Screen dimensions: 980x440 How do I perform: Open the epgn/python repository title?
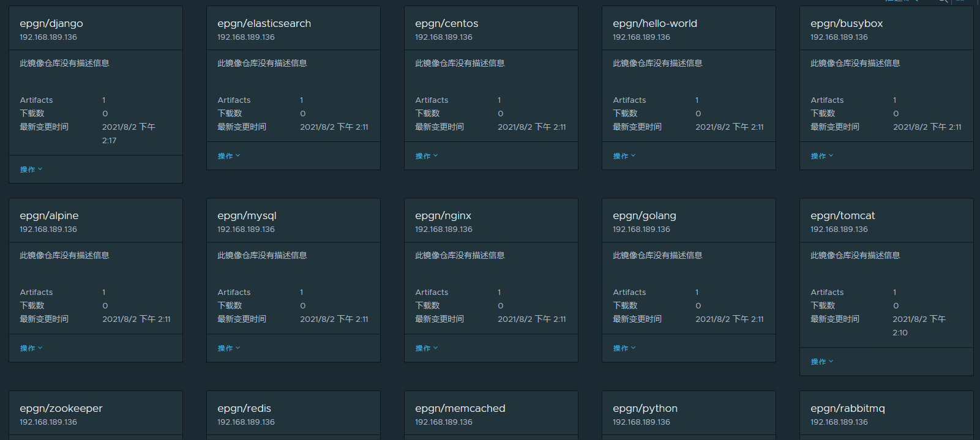tap(645, 408)
